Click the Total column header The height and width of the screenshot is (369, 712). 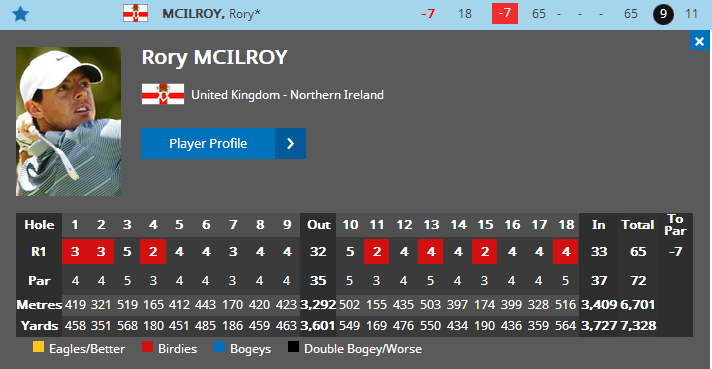coord(638,225)
